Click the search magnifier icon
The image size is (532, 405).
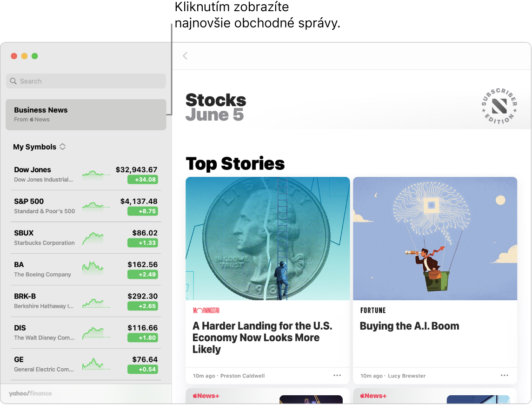13,81
